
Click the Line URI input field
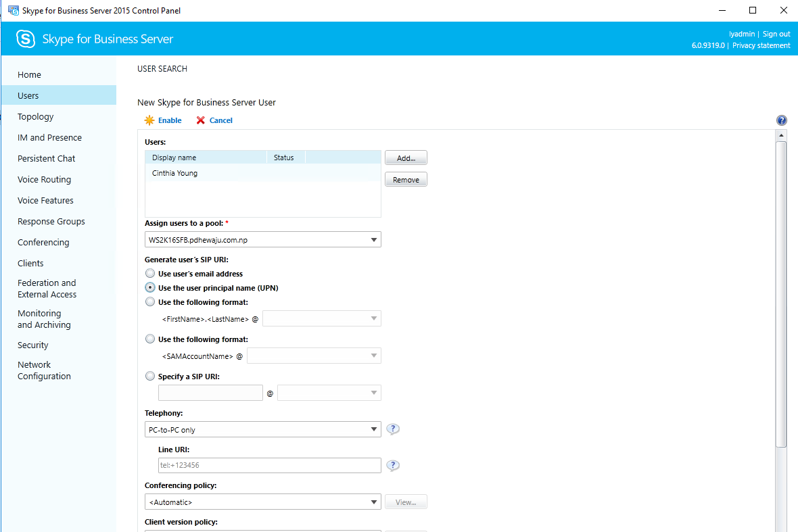(x=270, y=465)
